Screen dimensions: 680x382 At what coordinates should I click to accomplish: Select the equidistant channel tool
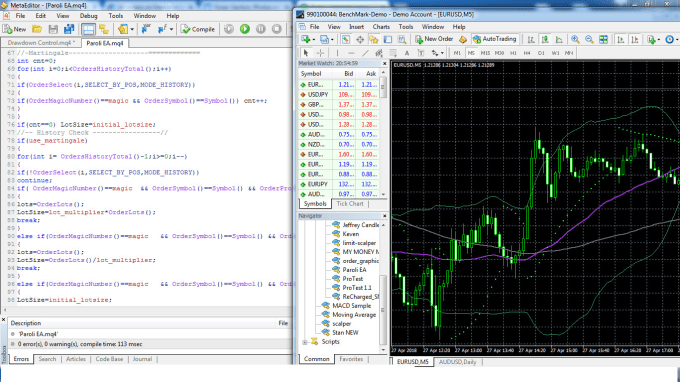click(379, 53)
